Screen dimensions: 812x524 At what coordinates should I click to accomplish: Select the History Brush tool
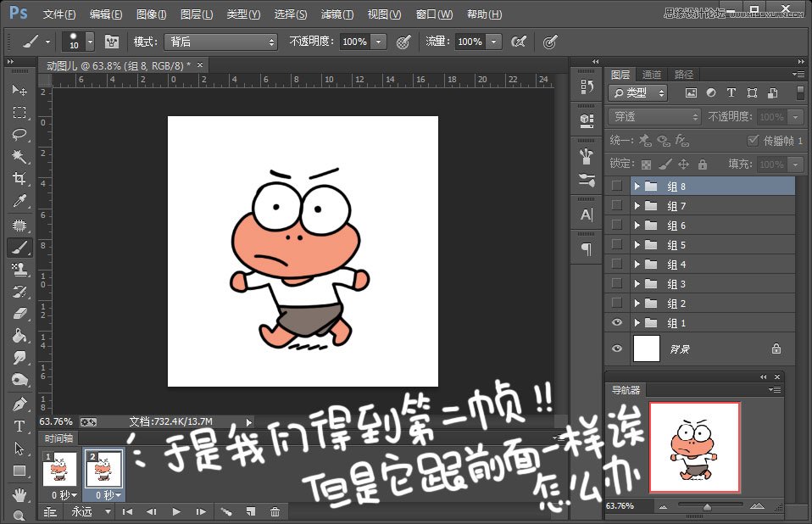(x=19, y=292)
